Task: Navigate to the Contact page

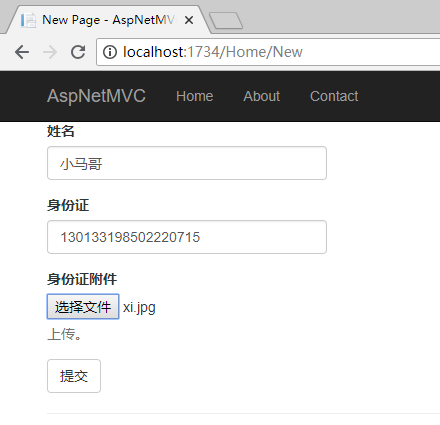Action: tap(334, 96)
